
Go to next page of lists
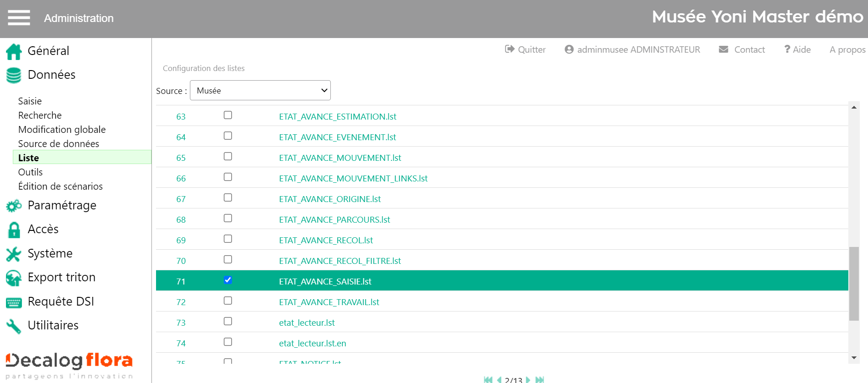tap(528, 379)
